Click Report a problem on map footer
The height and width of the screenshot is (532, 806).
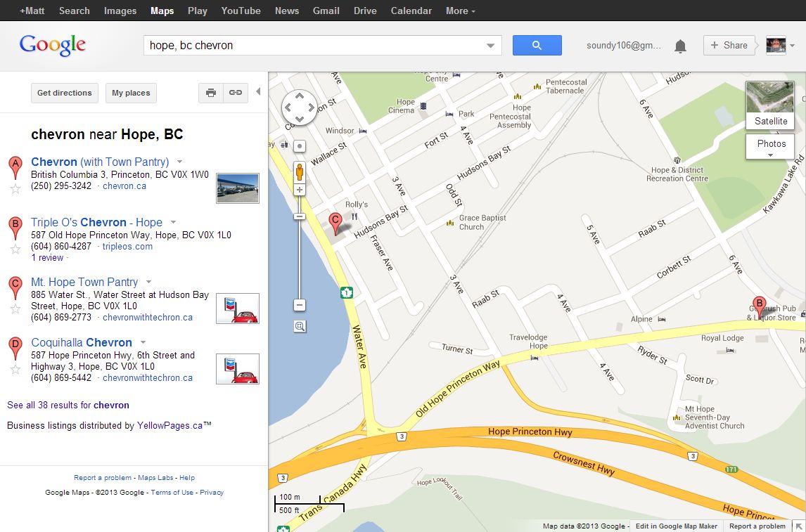(x=757, y=526)
